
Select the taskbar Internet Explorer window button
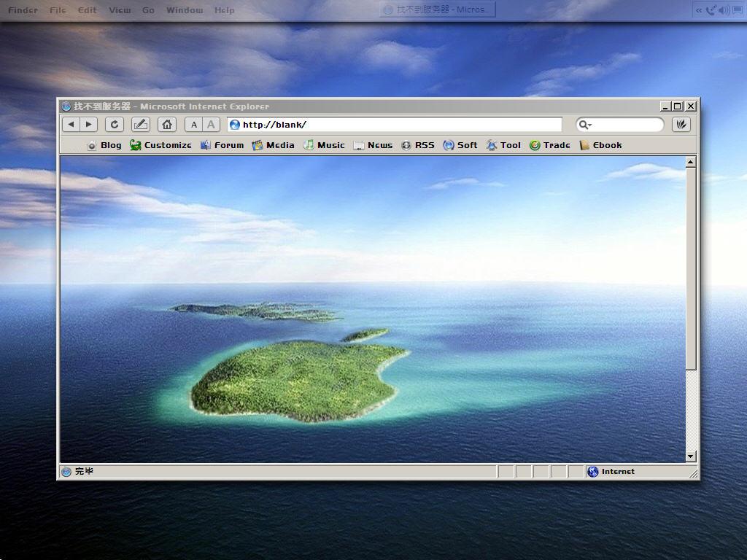point(438,9)
